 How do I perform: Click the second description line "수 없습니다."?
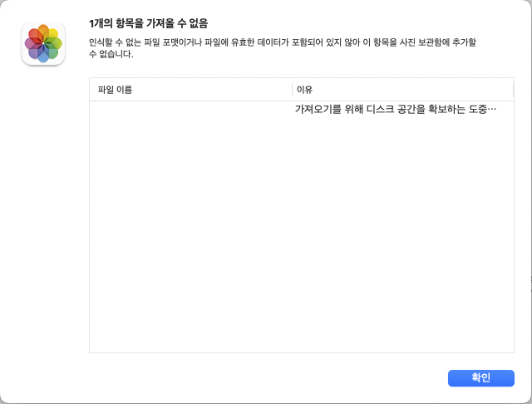111,54
